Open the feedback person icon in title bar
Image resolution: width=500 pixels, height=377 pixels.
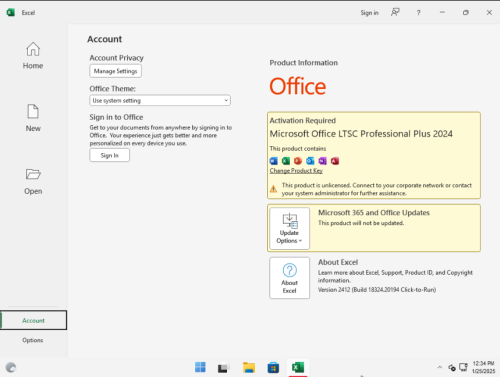click(395, 13)
